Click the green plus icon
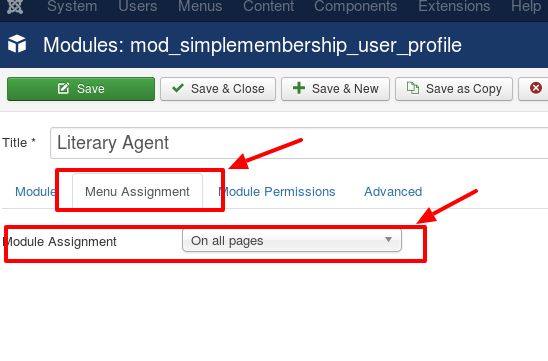 click(299, 88)
